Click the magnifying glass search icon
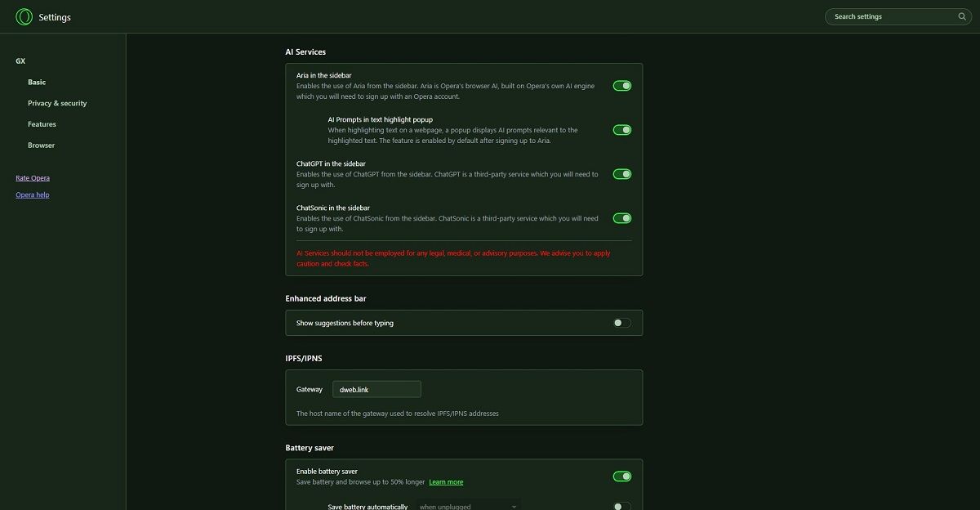Image resolution: width=980 pixels, height=510 pixels. [961, 16]
